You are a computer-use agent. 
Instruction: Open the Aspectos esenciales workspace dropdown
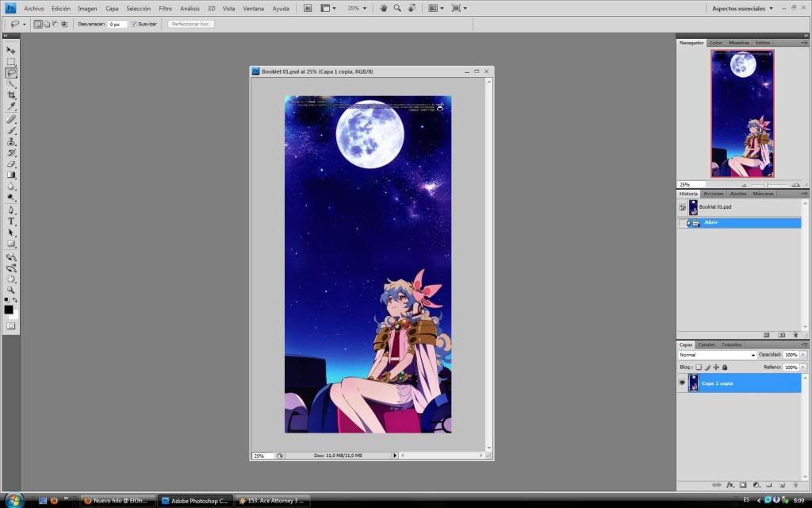(742, 8)
